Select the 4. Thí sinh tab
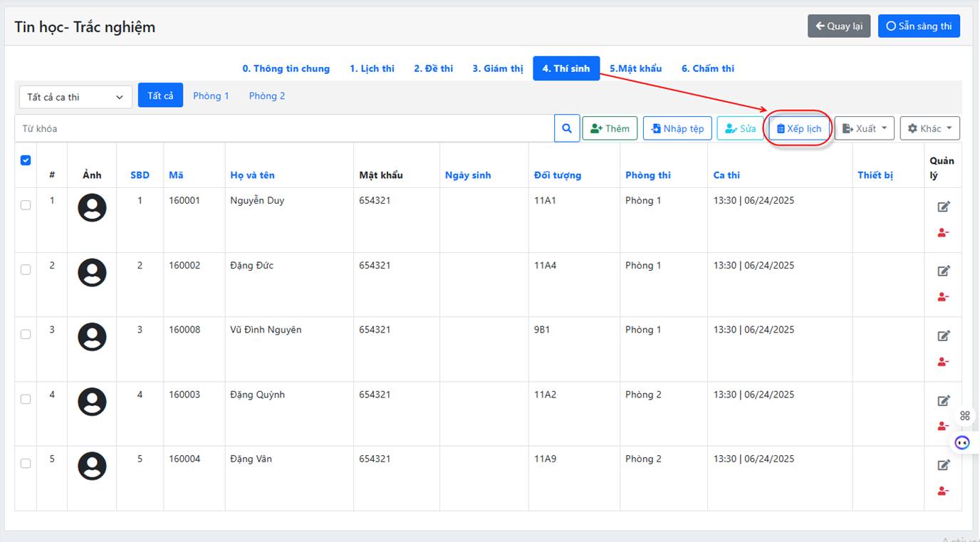 (x=566, y=69)
